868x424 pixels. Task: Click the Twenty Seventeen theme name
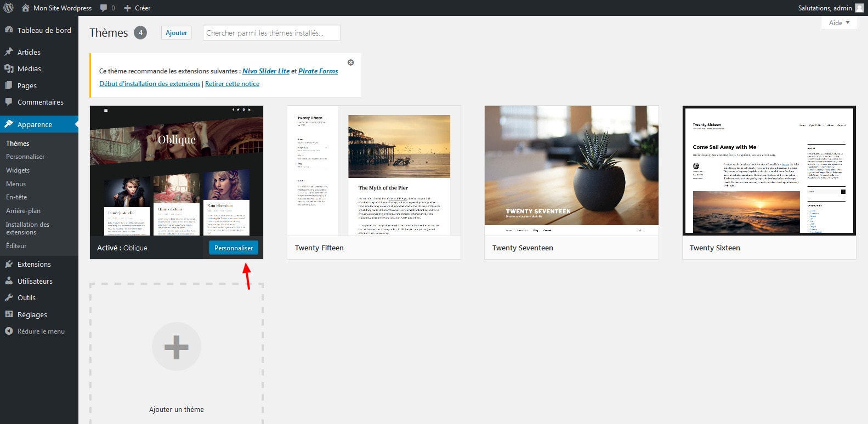pyautogui.click(x=523, y=248)
